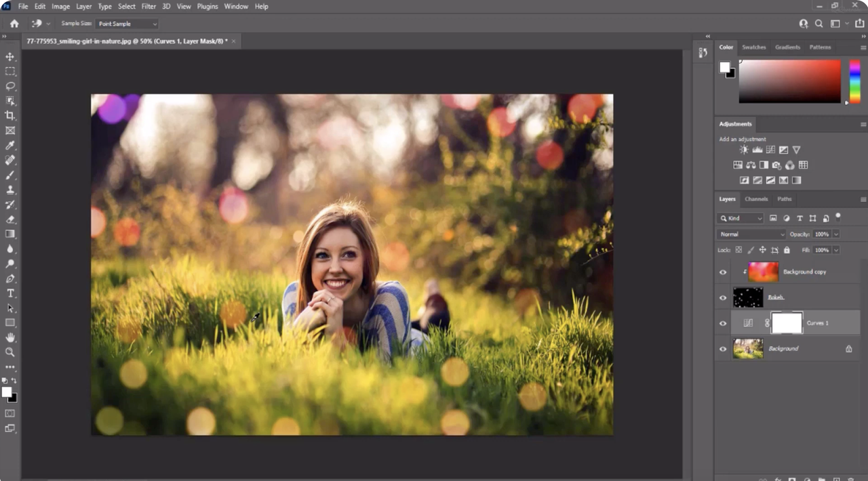
Task: Open the Fill slider dropdown arrow
Action: pyautogui.click(x=836, y=250)
